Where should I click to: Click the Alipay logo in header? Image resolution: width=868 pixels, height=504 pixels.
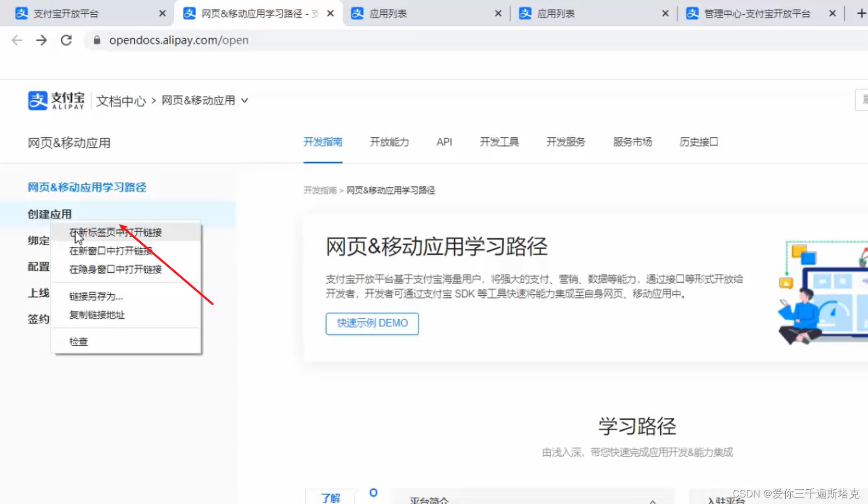(x=56, y=100)
